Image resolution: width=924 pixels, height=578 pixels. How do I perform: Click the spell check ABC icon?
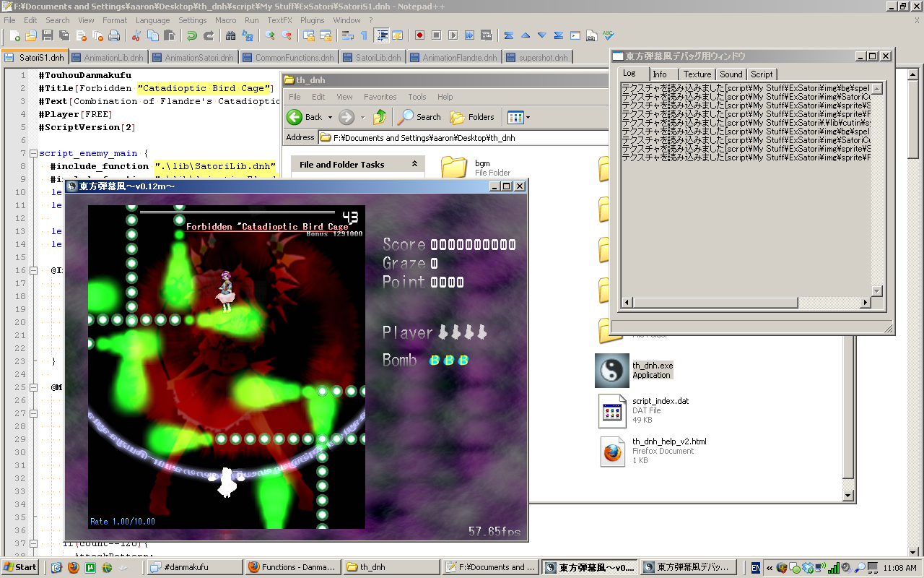[x=609, y=35]
